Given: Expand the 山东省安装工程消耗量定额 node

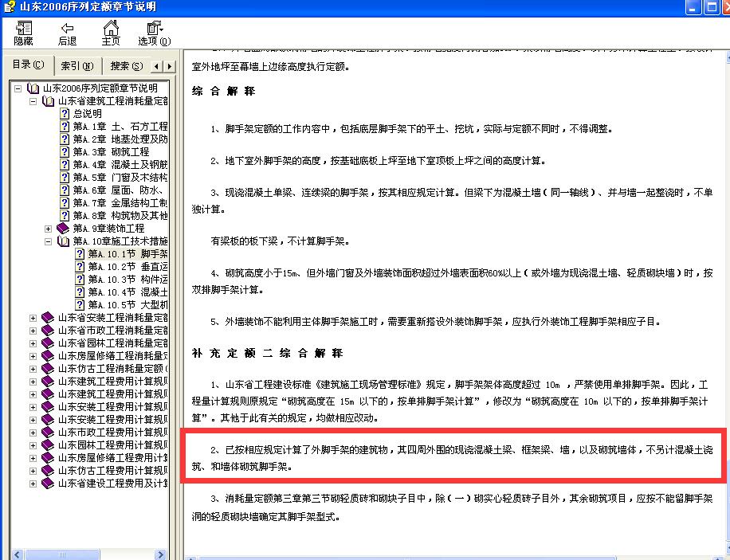Looking at the screenshot, I should (33, 318).
